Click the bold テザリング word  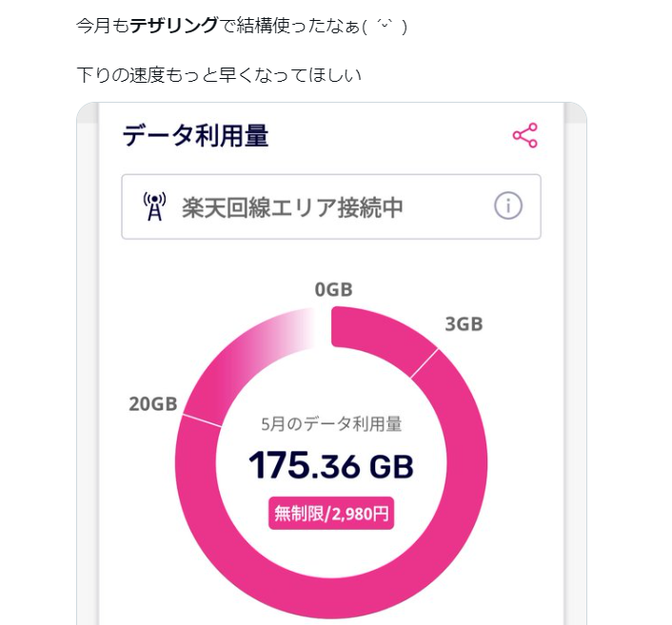pyautogui.click(x=173, y=26)
